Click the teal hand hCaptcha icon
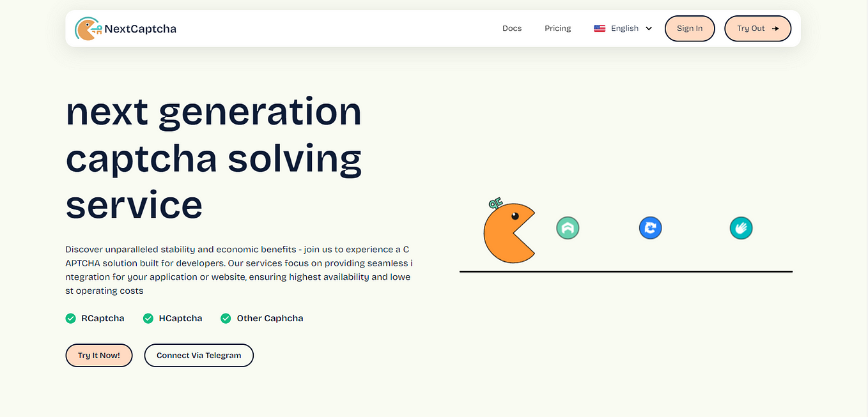The width and height of the screenshot is (868, 417). (x=741, y=227)
